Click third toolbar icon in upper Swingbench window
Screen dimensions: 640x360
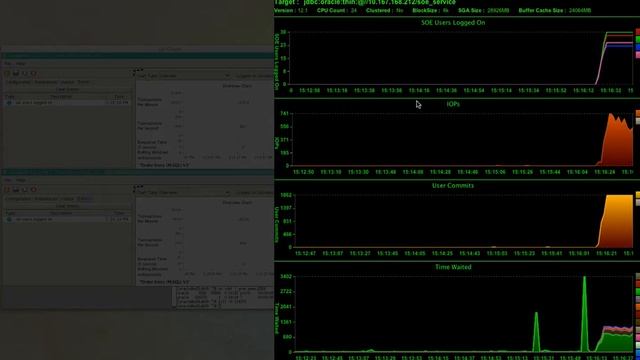25,73
